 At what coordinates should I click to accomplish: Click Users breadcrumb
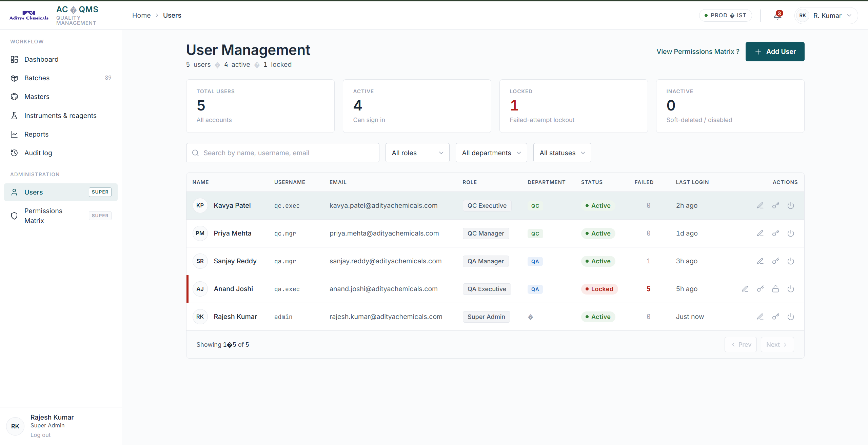172,15
